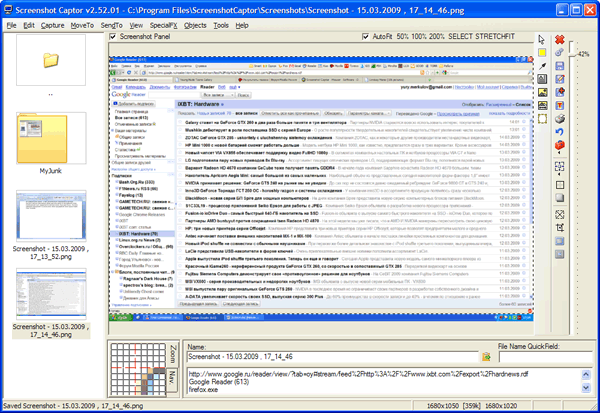Image resolution: width=600 pixels, height=413 pixels.
Task: Click the blue dashed selection crop icon
Action: point(559,166)
